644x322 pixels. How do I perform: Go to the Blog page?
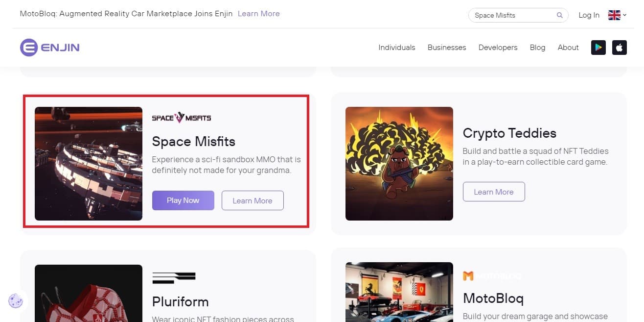[x=537, y=48]
